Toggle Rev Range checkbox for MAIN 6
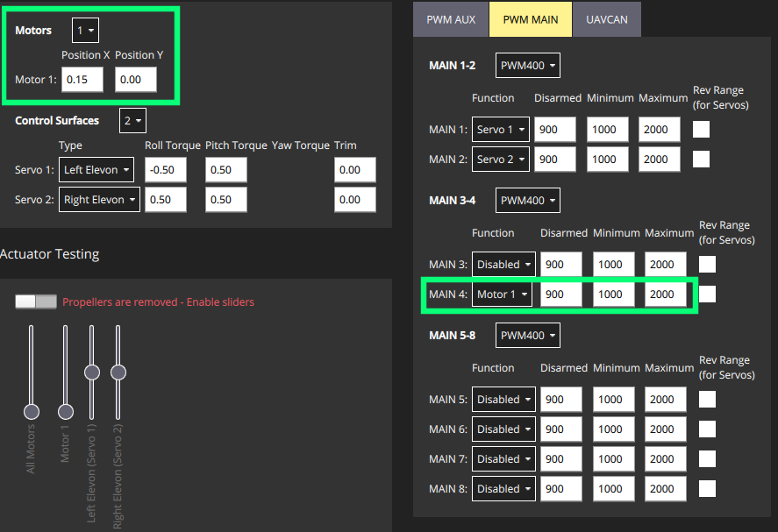Viewport: 778px width, 532px height. [707, 429]
